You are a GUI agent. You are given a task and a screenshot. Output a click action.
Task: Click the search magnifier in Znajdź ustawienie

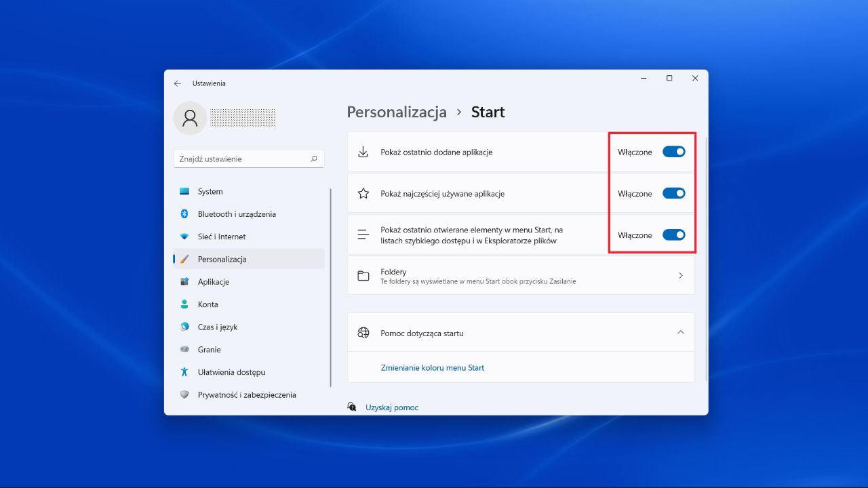(x=313, y=158)
